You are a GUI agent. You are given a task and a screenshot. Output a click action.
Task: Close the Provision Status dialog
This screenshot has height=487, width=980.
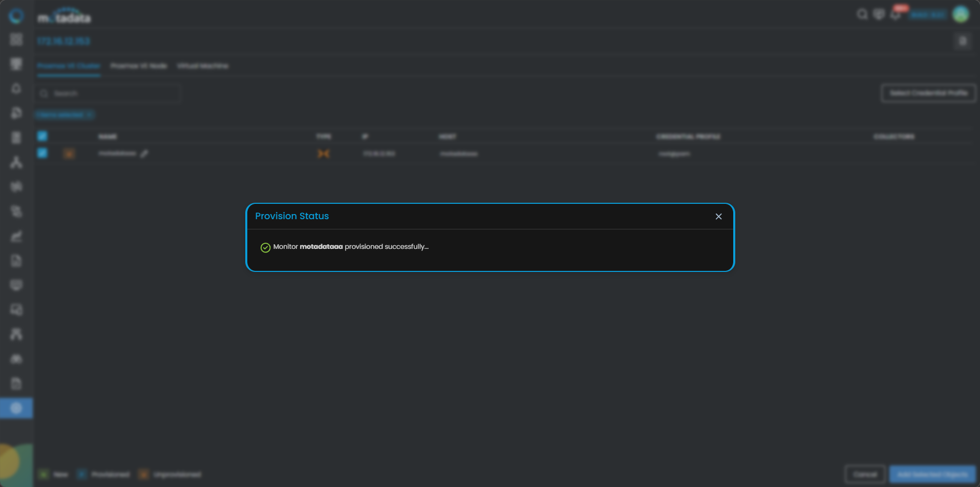718,217
